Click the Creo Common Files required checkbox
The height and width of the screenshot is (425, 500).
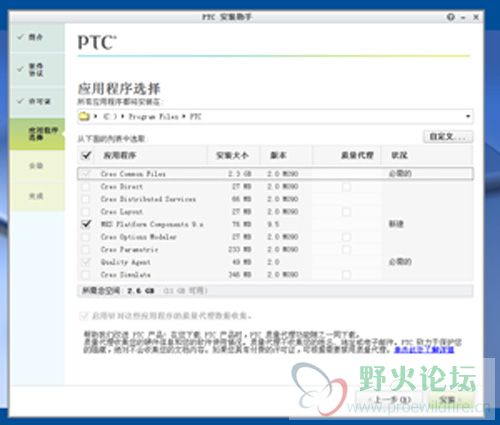pyautogui.click(x=86, y=174)
